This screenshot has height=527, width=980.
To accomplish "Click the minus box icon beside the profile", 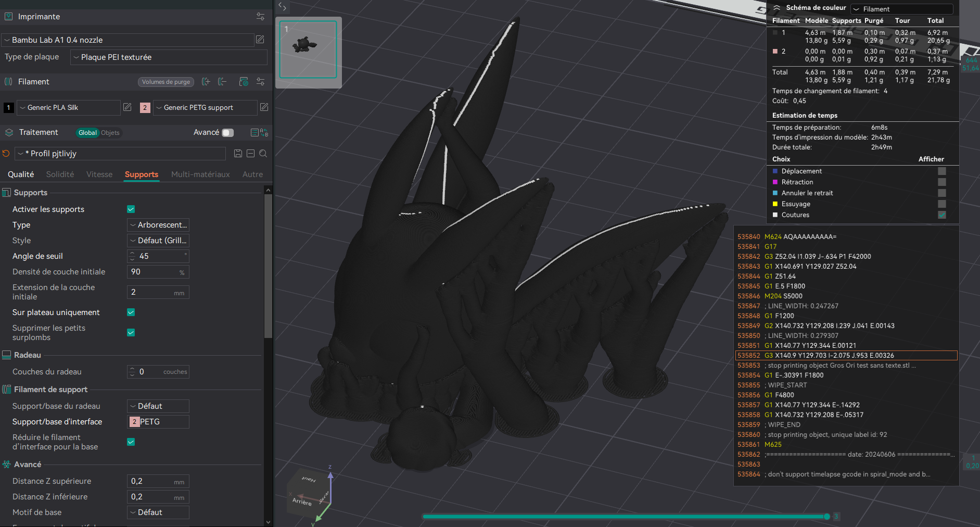I will [250, 154].
